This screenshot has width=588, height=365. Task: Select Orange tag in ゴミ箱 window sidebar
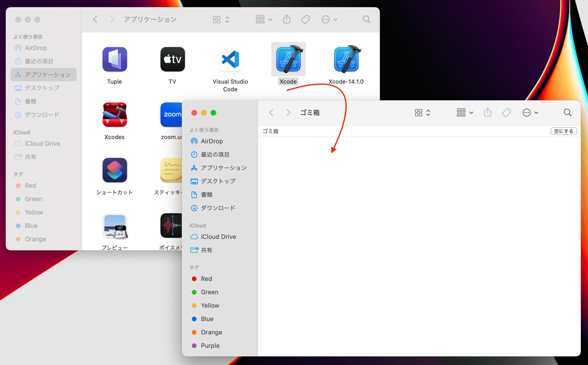[220, 333]
